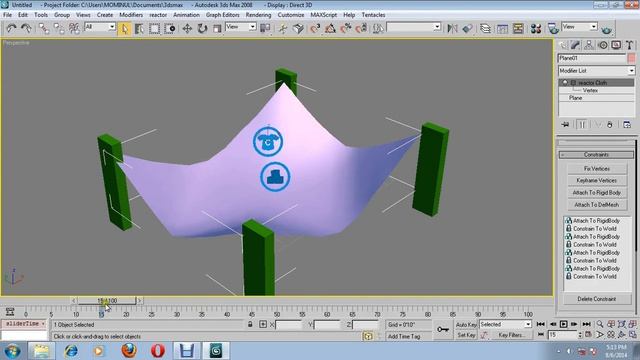Expand reactor Cloth modifier sub-objects

pos(573,83)
